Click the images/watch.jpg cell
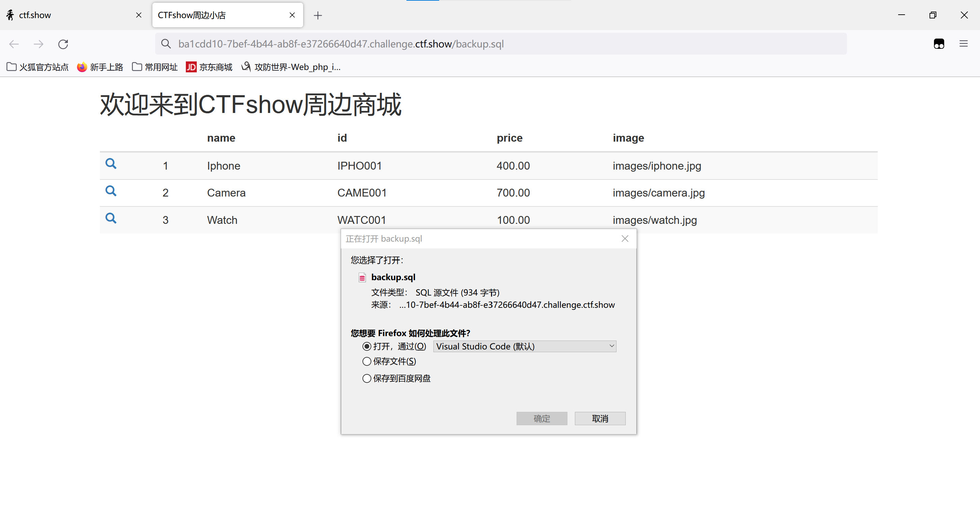 pos(655,220)
